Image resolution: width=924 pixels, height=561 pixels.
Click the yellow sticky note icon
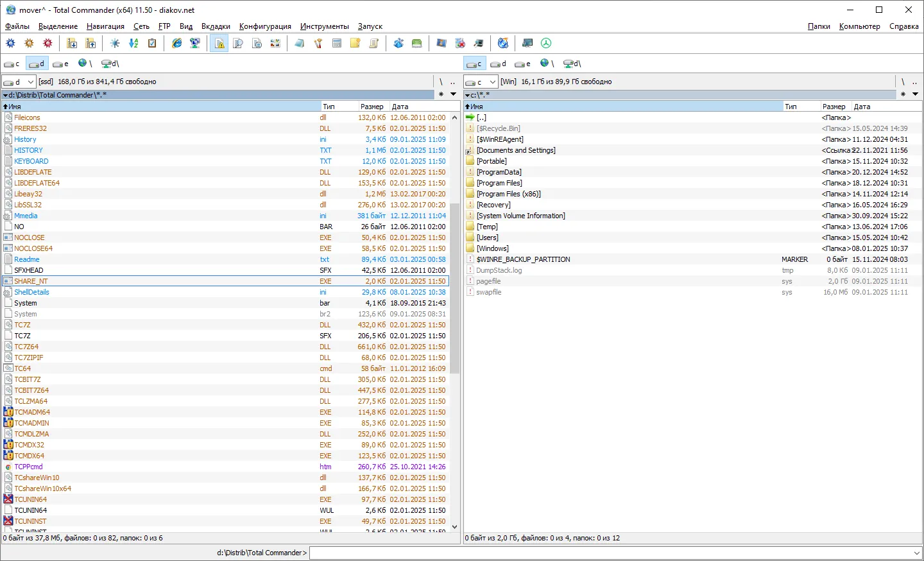pyautogui.click(x=355, y=43)
